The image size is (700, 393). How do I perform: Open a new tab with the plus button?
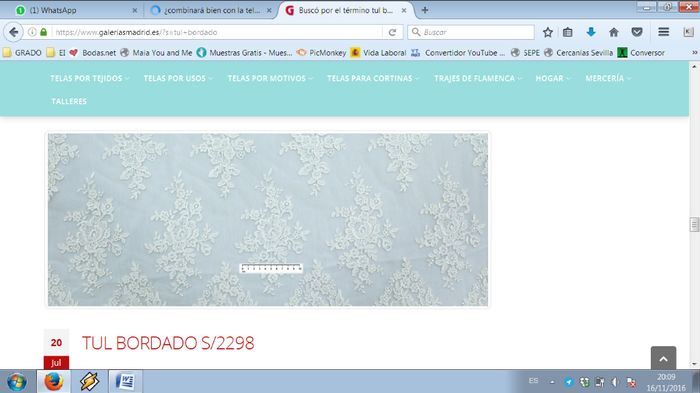[425, 10]
